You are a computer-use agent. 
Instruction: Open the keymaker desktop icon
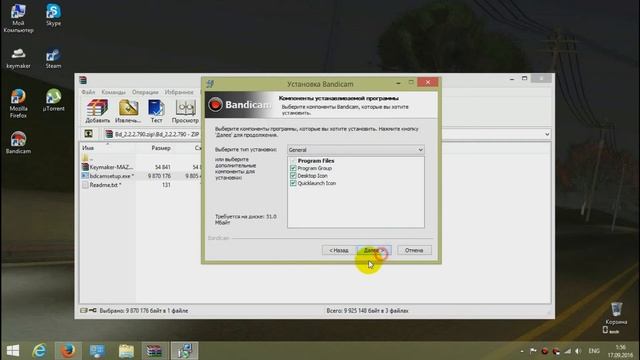coord(18,58)
